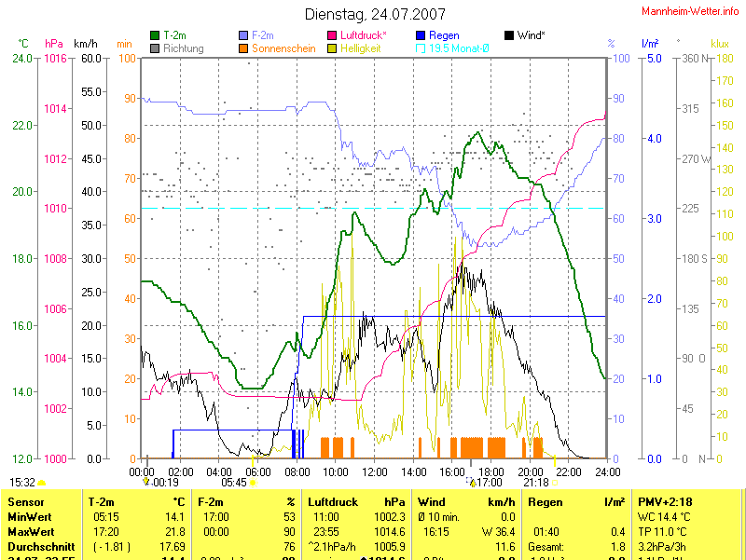This screenshot has height=560, width=746.
Task: Click the yellow Helligkeit legend swatch
Action: 332,48
